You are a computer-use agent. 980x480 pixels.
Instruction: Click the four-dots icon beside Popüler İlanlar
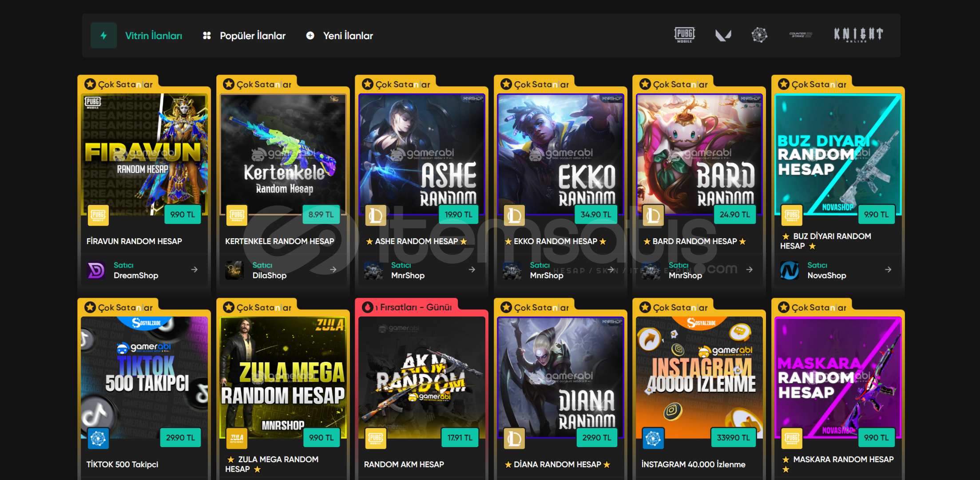(x=206, y=36)
